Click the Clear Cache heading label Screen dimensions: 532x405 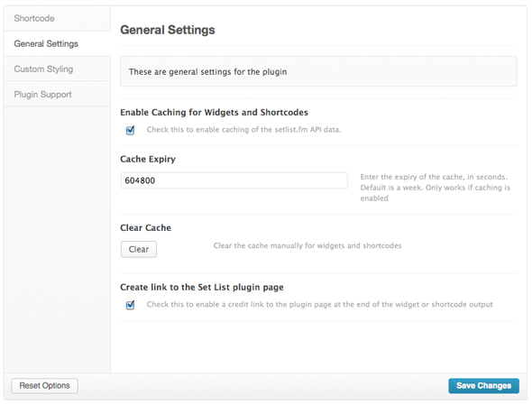[145, 228]
